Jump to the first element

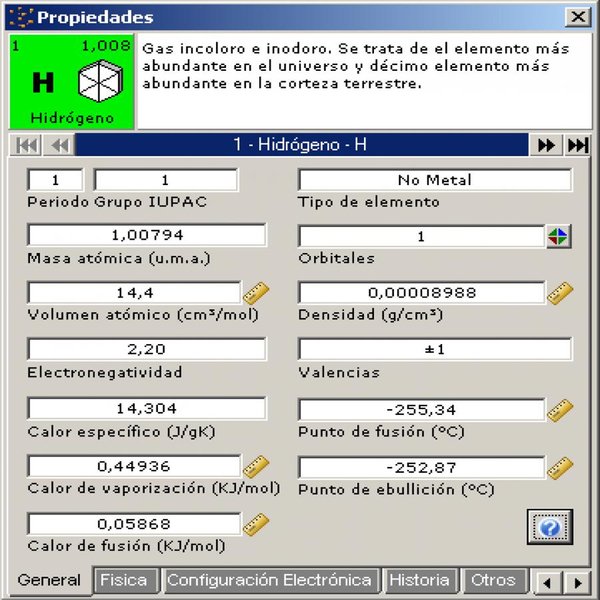click(27, 145)
